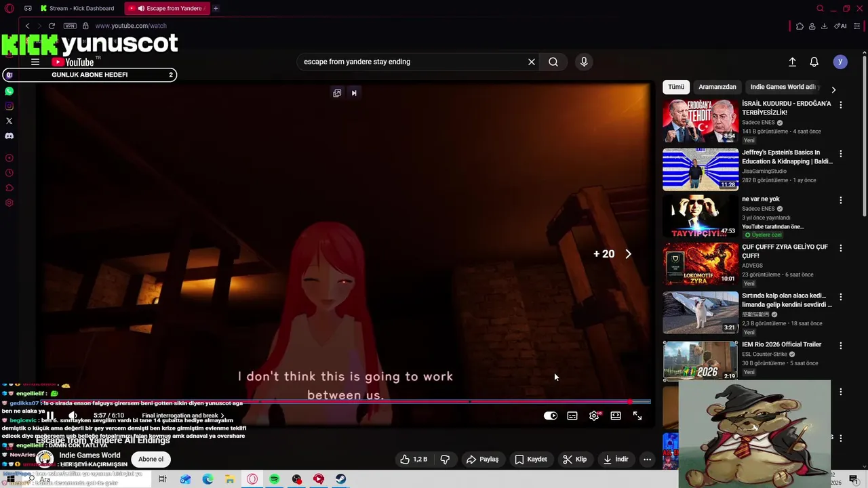Dislike the video
This screenshot has height=488, width=868.
click(445, 459)
